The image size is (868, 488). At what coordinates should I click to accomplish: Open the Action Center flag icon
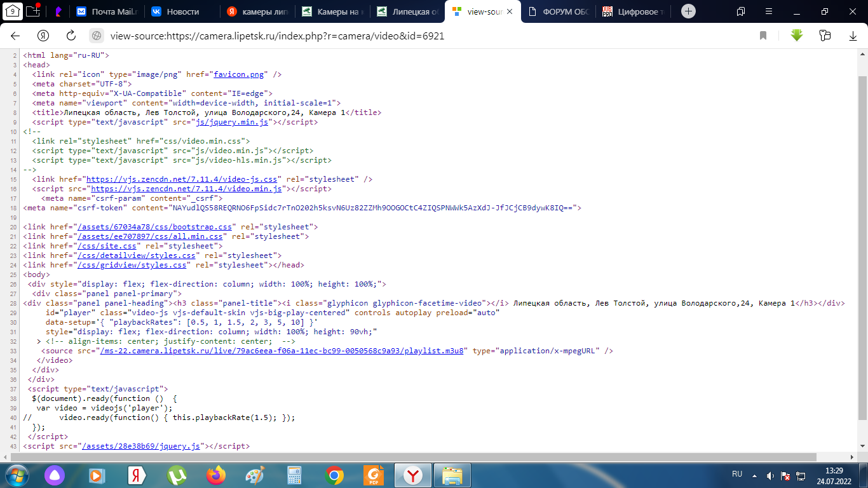click(x=785, y=475)
